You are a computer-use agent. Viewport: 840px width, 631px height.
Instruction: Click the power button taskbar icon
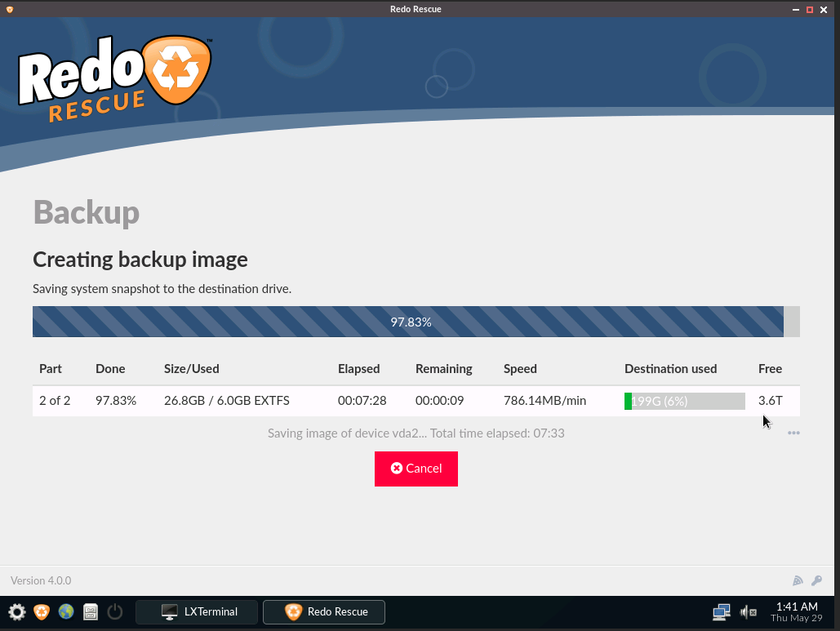tap(114, 611)
